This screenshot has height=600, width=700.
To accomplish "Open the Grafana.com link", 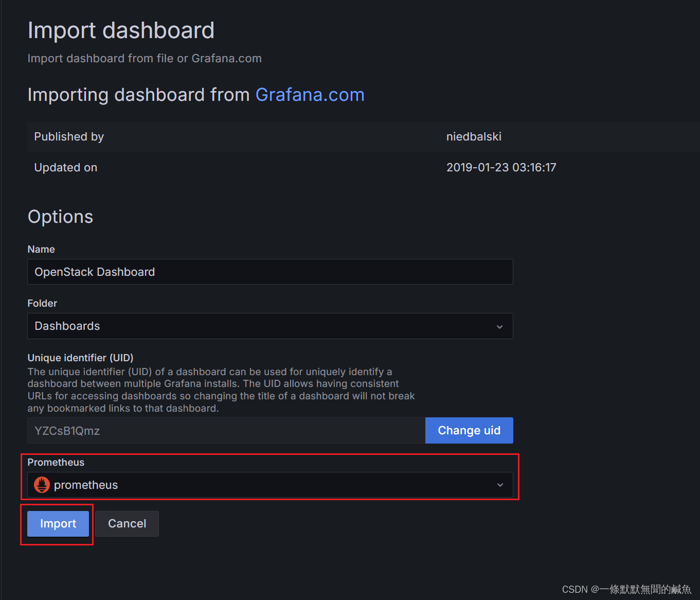I will (x=310, y=95).
